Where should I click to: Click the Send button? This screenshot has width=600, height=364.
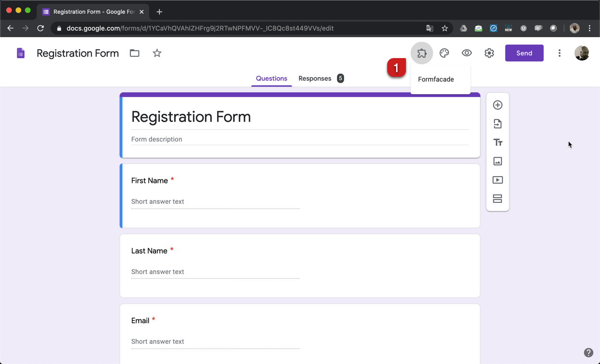[x=524, y=53]
